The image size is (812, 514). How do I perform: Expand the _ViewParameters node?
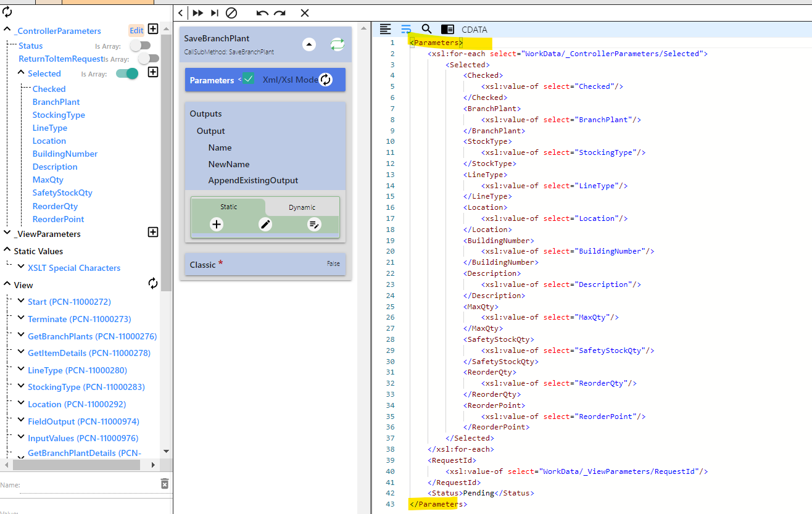coord(7,233)
